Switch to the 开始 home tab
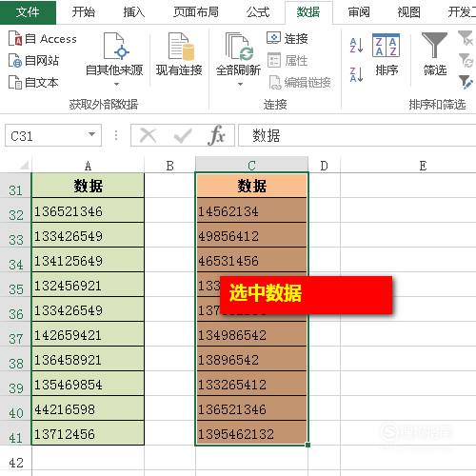 pos(83,12)
